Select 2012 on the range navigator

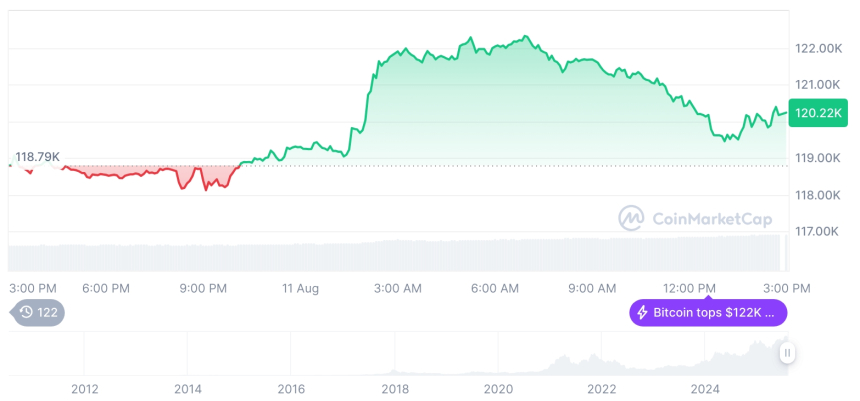click(x=85, y=389)
